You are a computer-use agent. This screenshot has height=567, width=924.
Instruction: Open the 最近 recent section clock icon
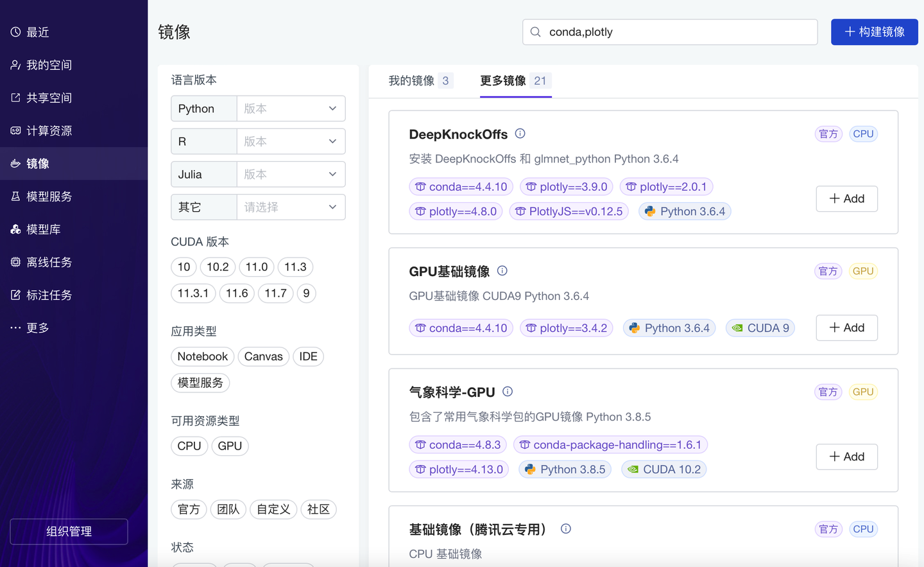pos(15,32)
